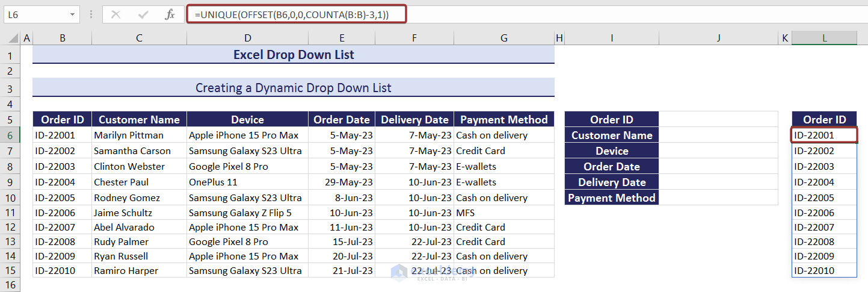Image resolution: width=868 pixels, height=292 pixels.
Task: Click the Name Box vertical dots handle
Action: (x=91, y=14)
